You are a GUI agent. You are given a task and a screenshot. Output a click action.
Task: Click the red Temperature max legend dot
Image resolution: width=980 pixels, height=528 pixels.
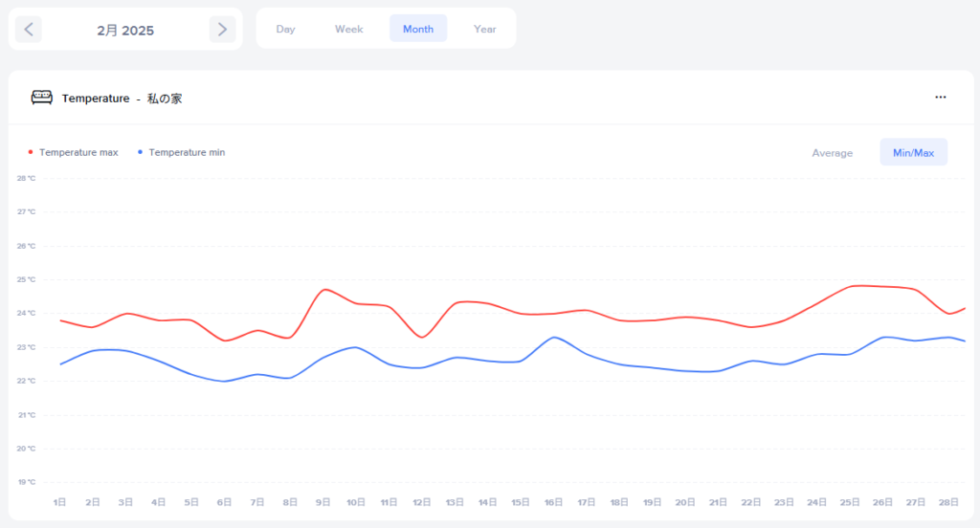(x=31, y=152)
